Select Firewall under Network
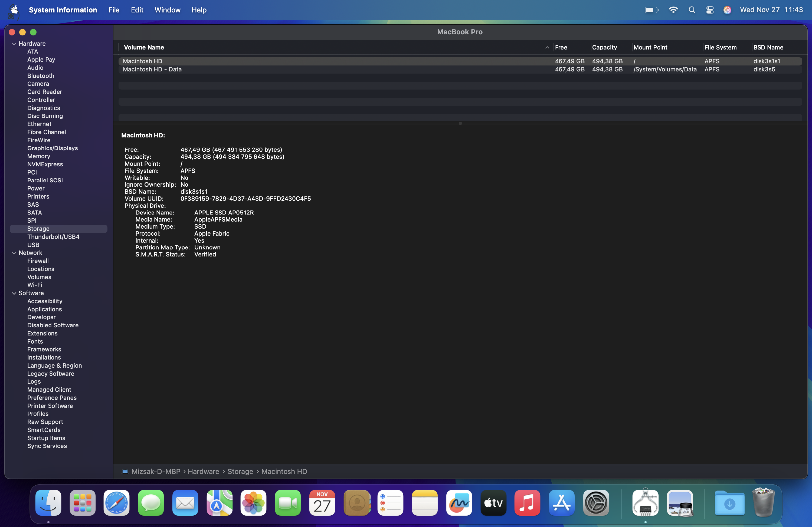This screenshot has width=812, height=527. tap(38, 261)
